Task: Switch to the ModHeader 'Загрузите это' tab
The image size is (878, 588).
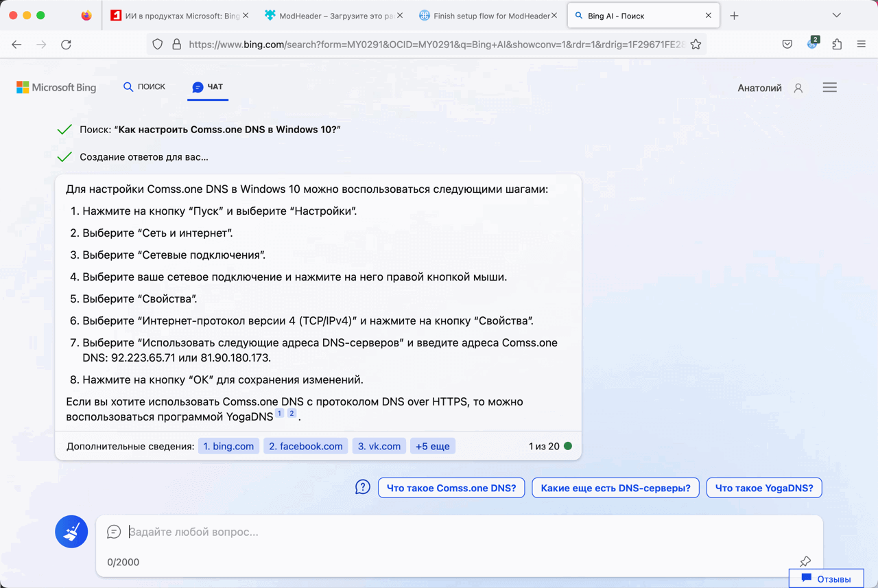Action: click(335, 16)
